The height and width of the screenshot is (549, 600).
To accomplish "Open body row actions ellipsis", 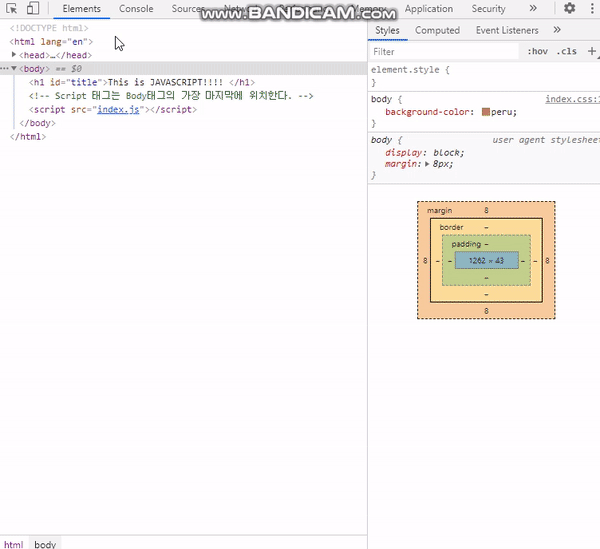I will pos(4,68).
